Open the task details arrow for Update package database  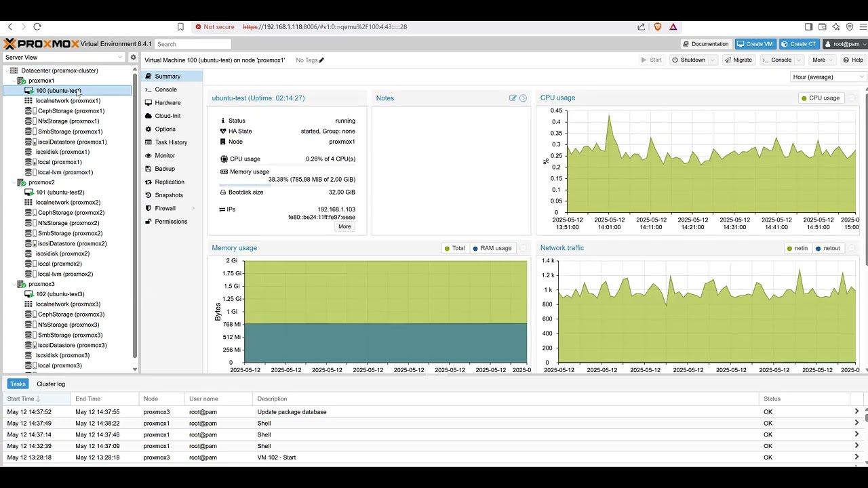856,411
